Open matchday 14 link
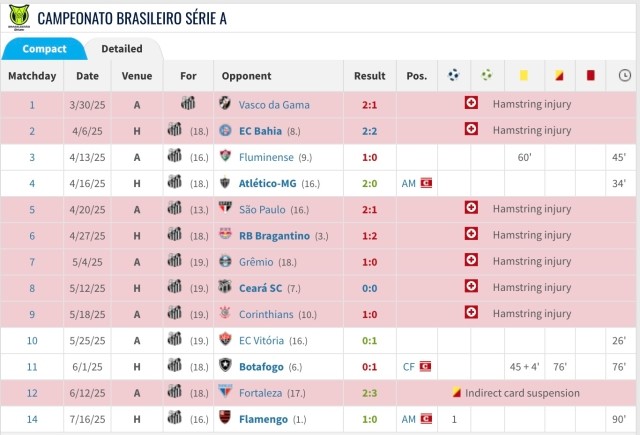 coord(32,417)
